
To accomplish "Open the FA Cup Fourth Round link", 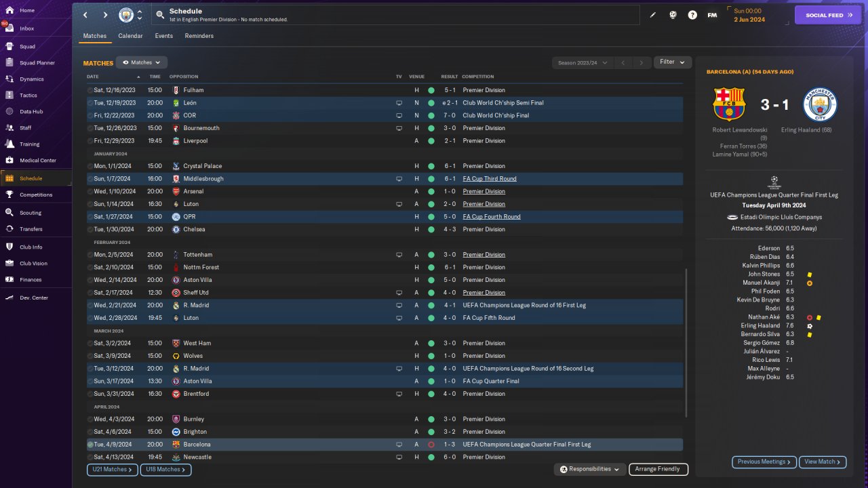I will tap(492, 217).
